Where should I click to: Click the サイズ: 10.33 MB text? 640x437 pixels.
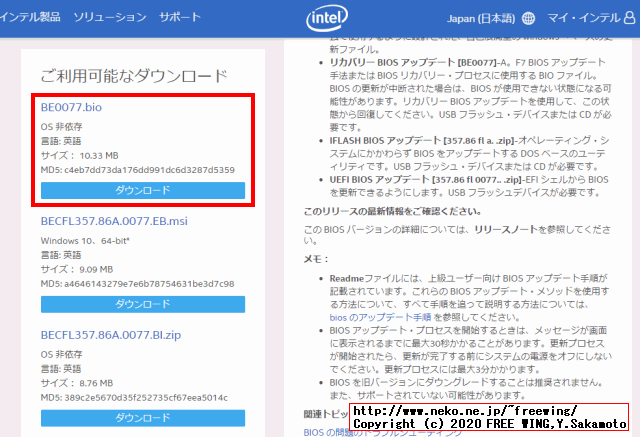pyautogui.click(x=80, y=156)
